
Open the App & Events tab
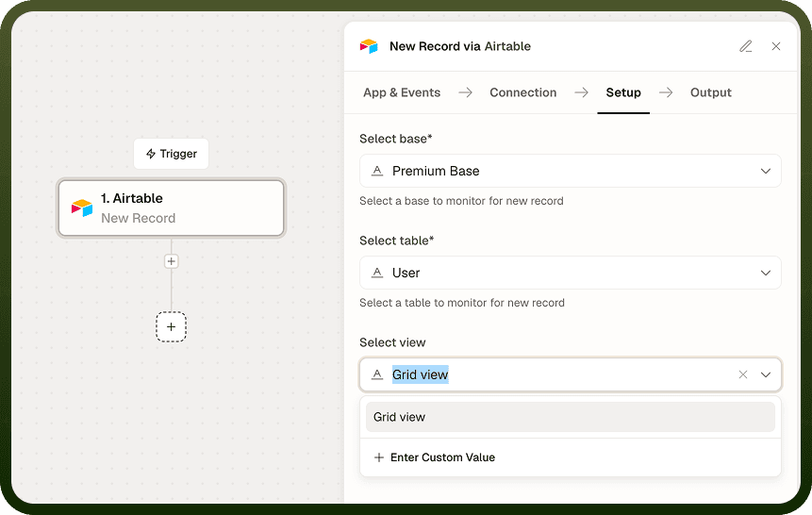402,92
